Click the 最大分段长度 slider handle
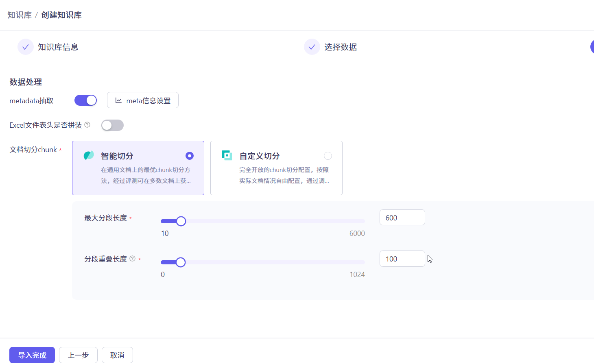The image size is (594, 364). (x=181, y=221)
